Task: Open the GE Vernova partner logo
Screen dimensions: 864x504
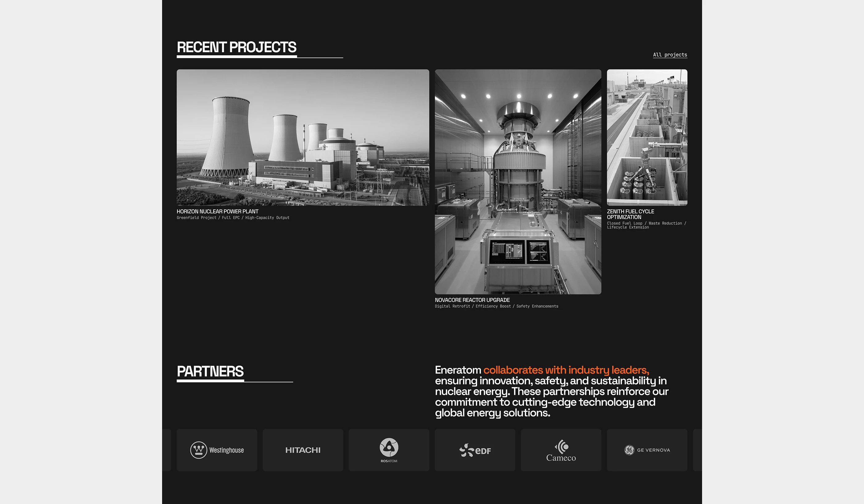Action: click(x=647, y=450)
